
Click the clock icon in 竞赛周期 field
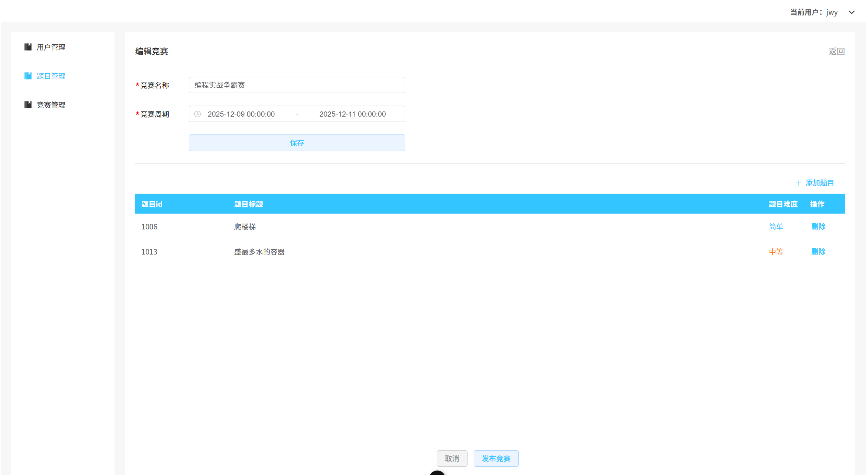coord(197,114)
